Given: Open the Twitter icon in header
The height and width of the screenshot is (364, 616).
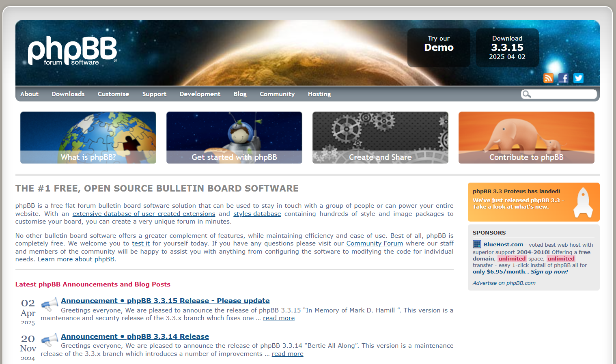Looking at the screenshot, I should point(578,78).
